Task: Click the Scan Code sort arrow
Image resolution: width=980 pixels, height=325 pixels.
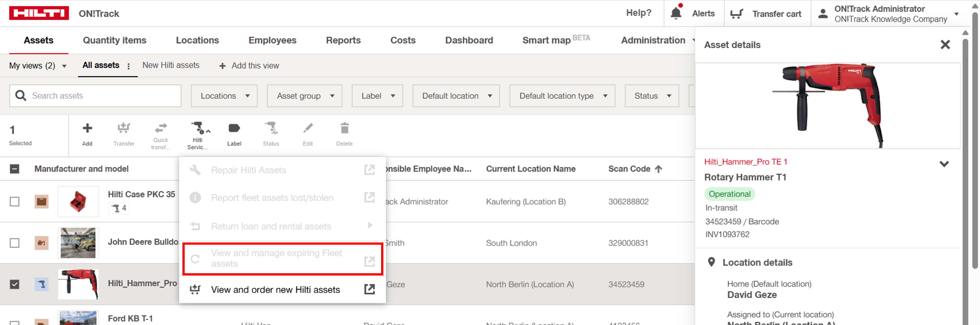Action: 659,169
